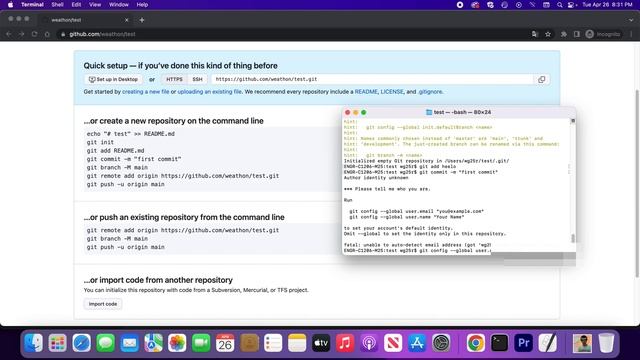Expand Chrome tab search chevron

(631, 20)
